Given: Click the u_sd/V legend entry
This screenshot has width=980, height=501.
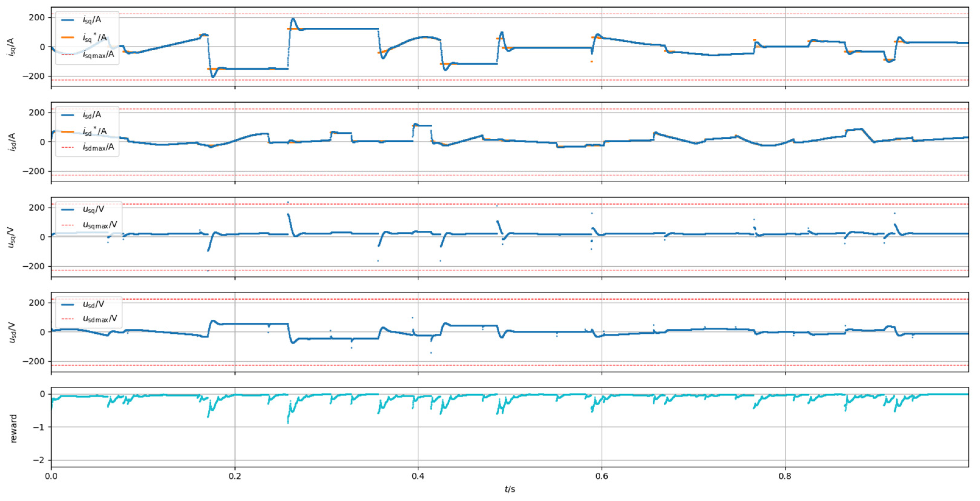Looking at the screenshot, I should (93, 304).
